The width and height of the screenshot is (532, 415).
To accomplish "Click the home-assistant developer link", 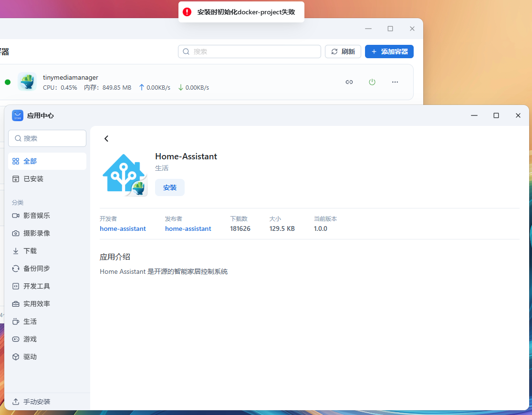I will click(123, 228).
